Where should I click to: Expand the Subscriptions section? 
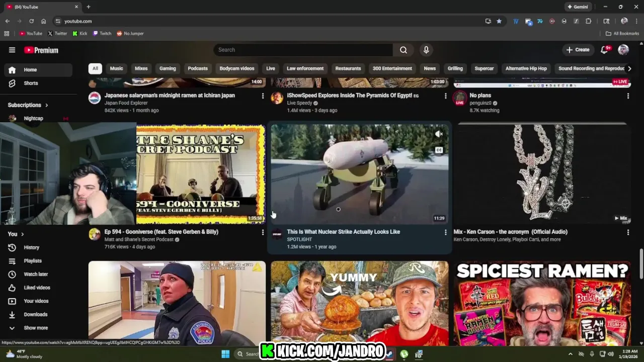28,105
